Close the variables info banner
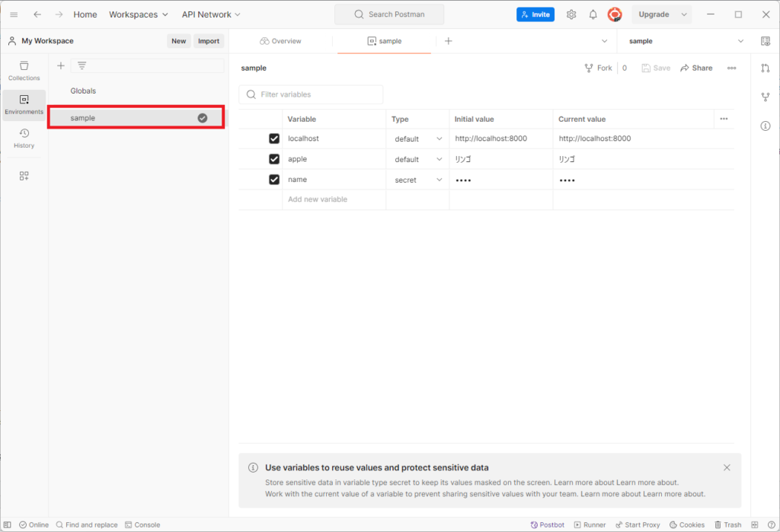780x532 pixels. pyautogui.click(x=727, y=467)
